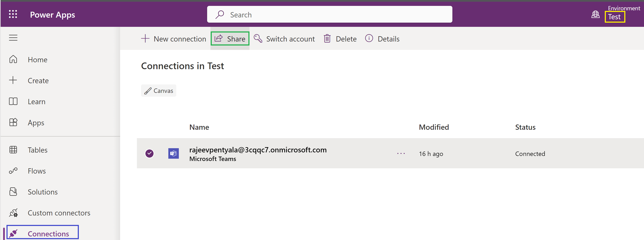Open Learn in the sidebar
The height and width of the screenshot is (240, 644).
36,102
